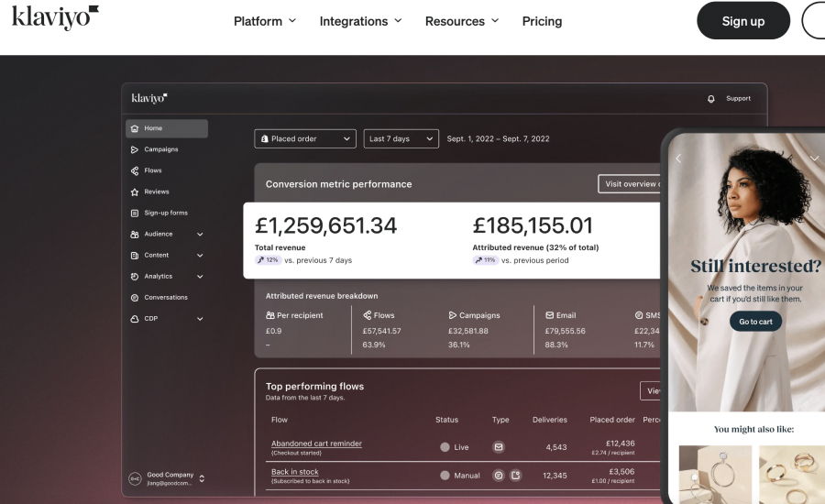Open the Last 7 days dropdown
The image size is (825, 504).
click(401, 139)
